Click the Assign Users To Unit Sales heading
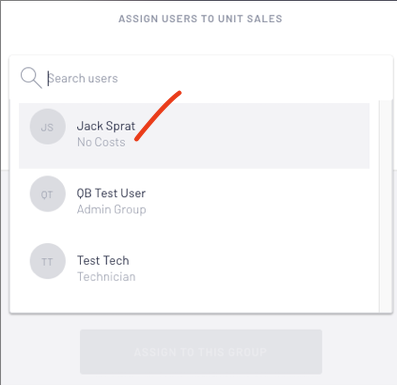Screen dimensions: 397x385 [x=200, y=19]
